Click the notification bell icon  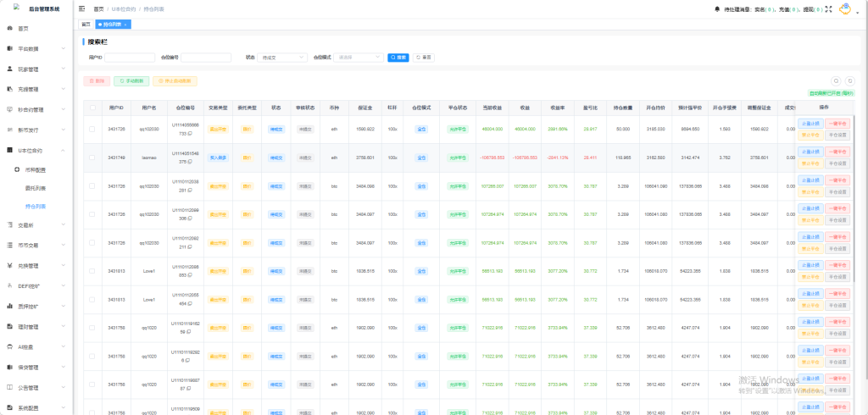(x=717, y=8)
